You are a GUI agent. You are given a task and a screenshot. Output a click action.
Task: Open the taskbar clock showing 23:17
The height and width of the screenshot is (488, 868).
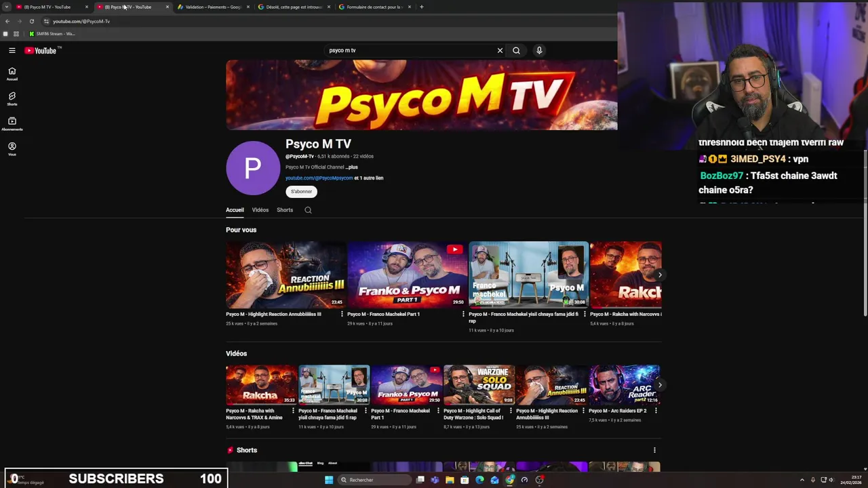click(x=851, y=480)
